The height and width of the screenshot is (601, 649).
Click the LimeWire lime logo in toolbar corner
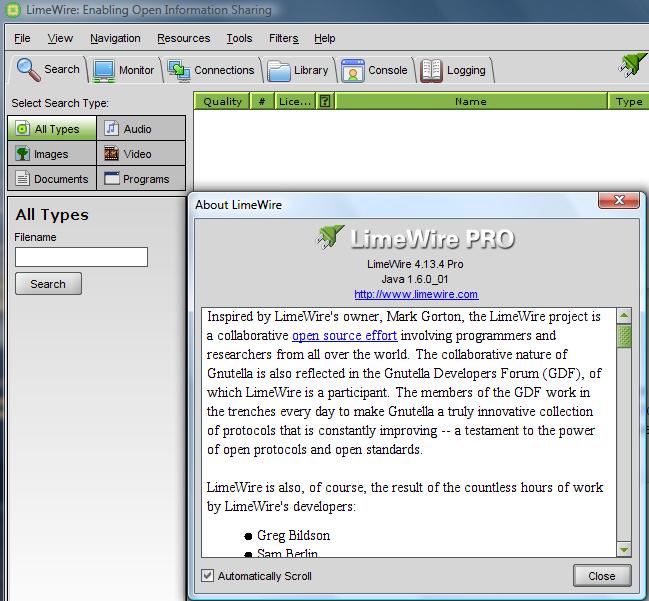633,65
